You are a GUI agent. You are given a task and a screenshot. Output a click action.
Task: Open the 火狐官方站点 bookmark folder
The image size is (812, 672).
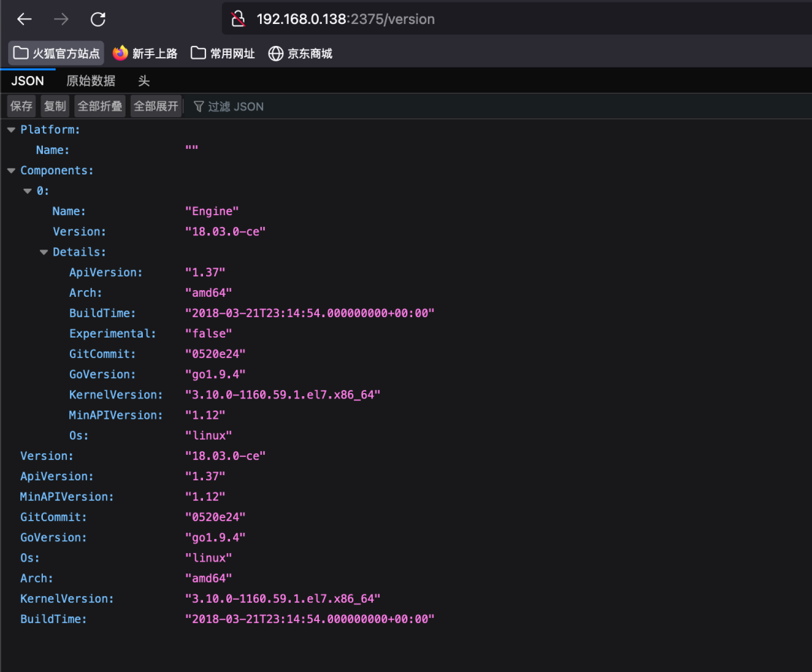point(56,53)
